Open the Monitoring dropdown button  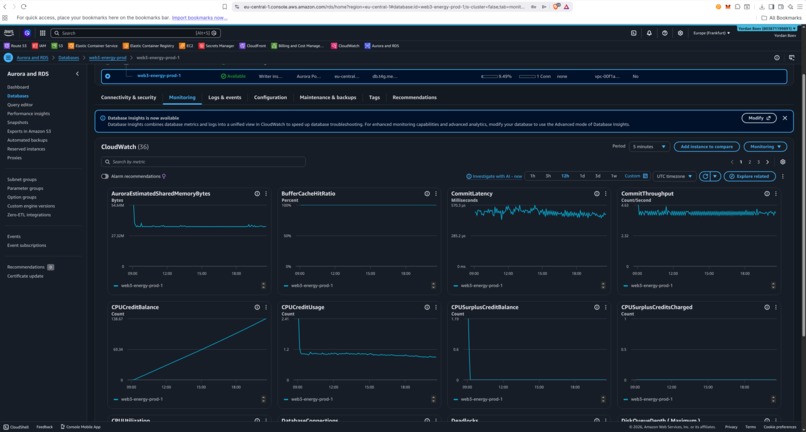765,147
